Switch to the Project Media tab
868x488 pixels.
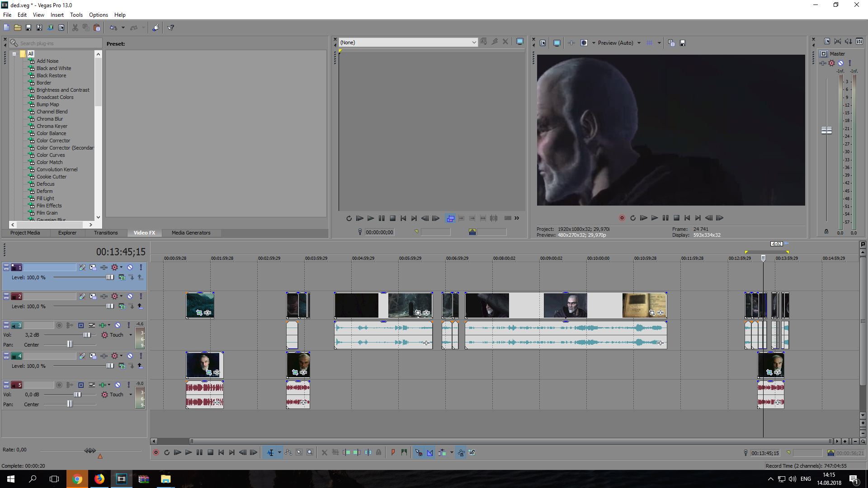pos(25,233)
